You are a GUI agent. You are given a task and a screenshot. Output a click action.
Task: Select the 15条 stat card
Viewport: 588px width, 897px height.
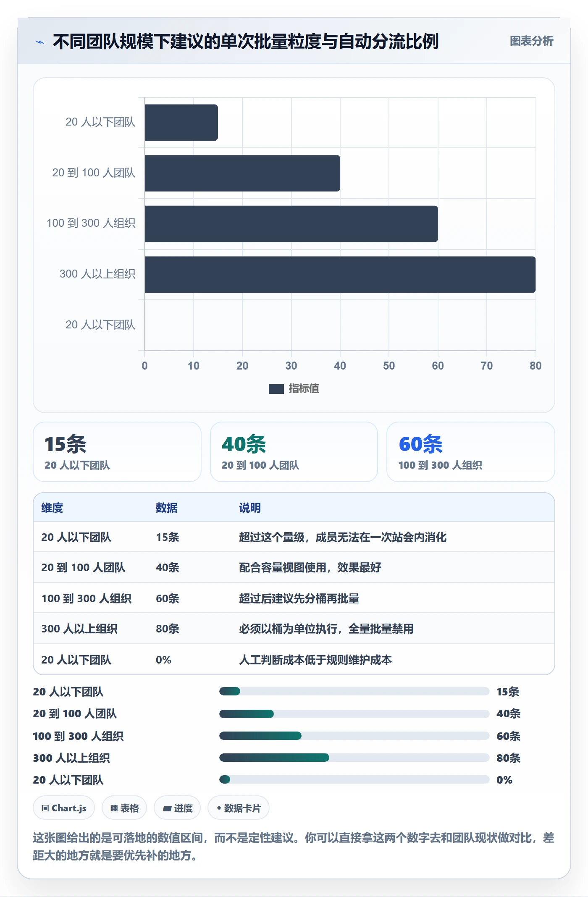117,452
